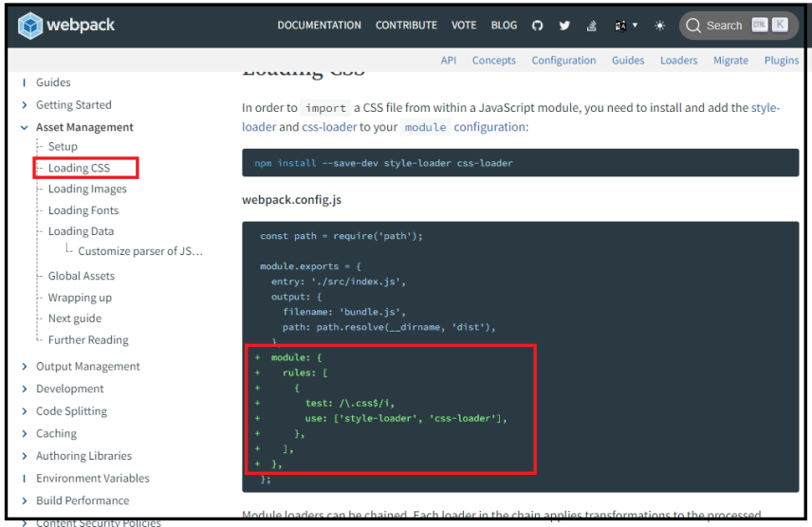The image size is (812, 527).
Task: Go to the Further Reading section
Action: [88, 339]
